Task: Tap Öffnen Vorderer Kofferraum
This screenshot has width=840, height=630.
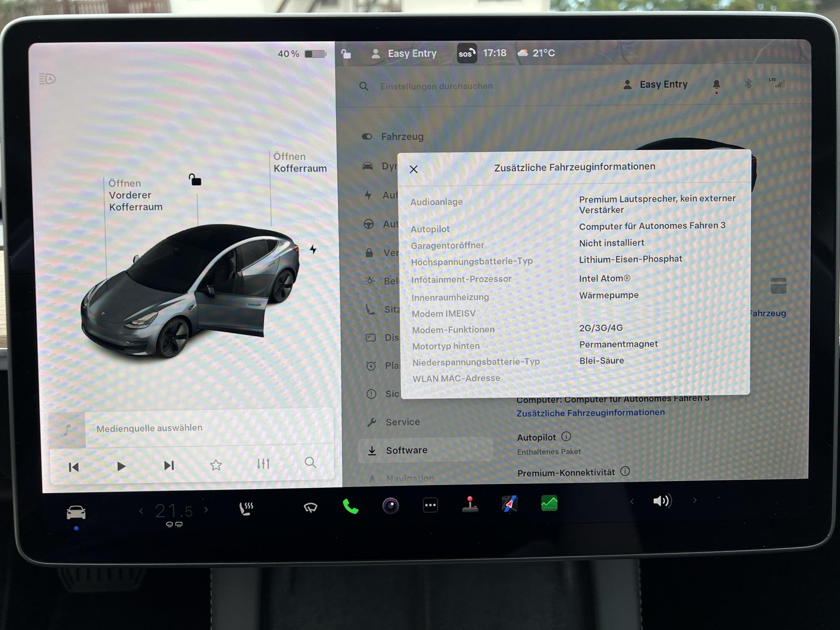Action: tap(135, 195)
